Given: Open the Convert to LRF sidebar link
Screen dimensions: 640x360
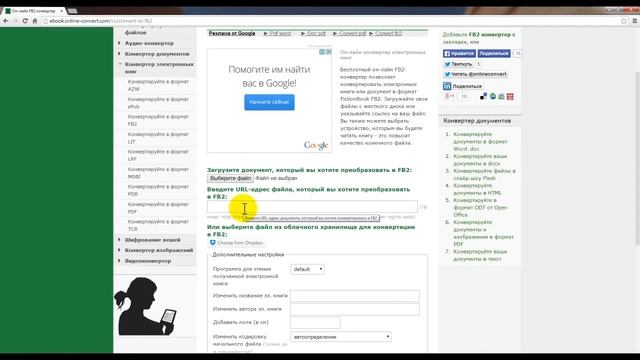Looking at the screenshot, I should tap(158, 155).
